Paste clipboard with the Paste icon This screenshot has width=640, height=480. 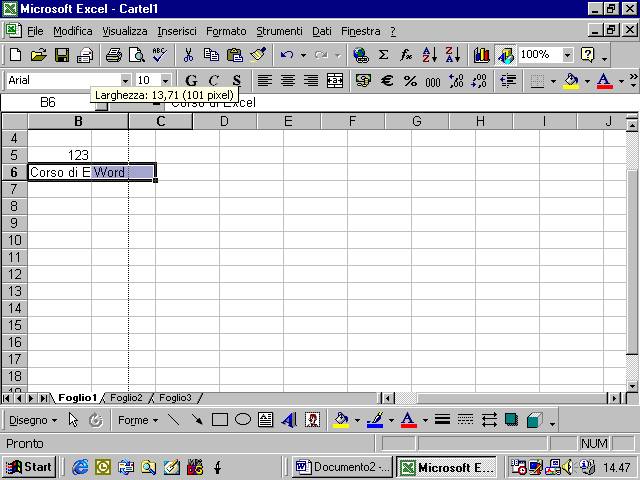pyautogui.click(x=235, y=55)
